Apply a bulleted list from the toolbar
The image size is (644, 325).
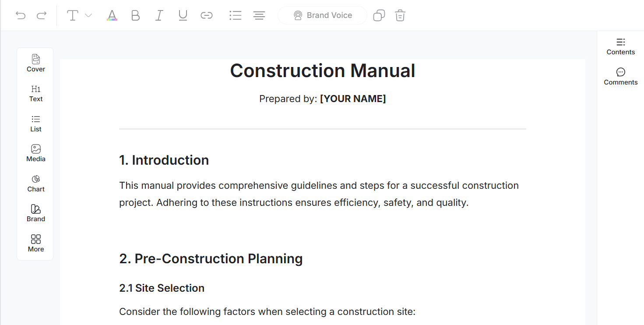coord(235,15)
